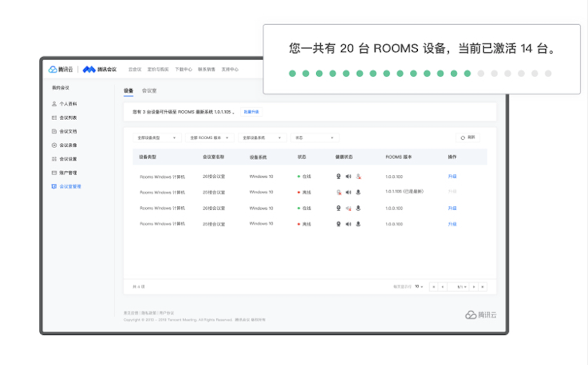Click the 腾讯会议 logo in the header
The image size is (588, 365).
[99, 70]
